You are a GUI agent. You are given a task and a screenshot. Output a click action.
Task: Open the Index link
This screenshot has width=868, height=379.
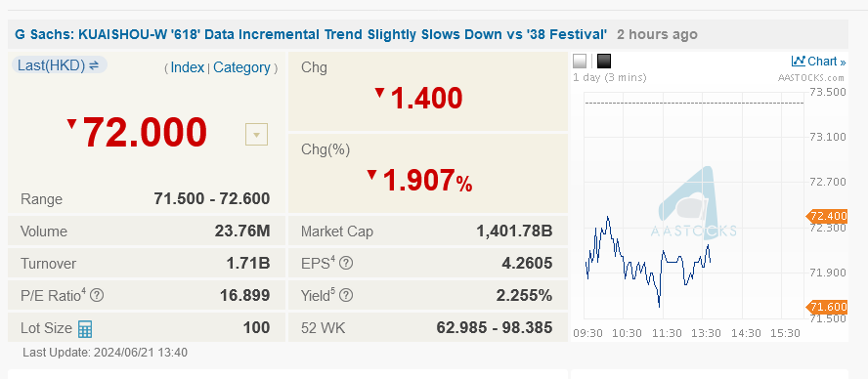187,67
